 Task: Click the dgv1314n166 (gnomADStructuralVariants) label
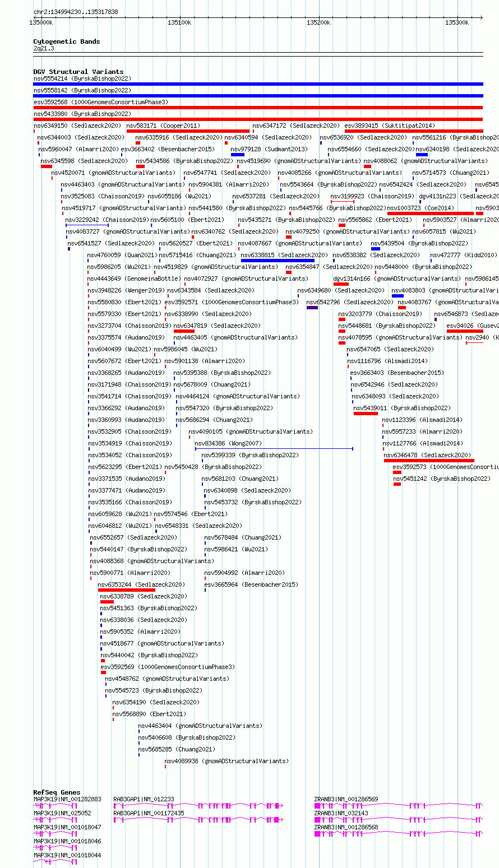(397, 279)
